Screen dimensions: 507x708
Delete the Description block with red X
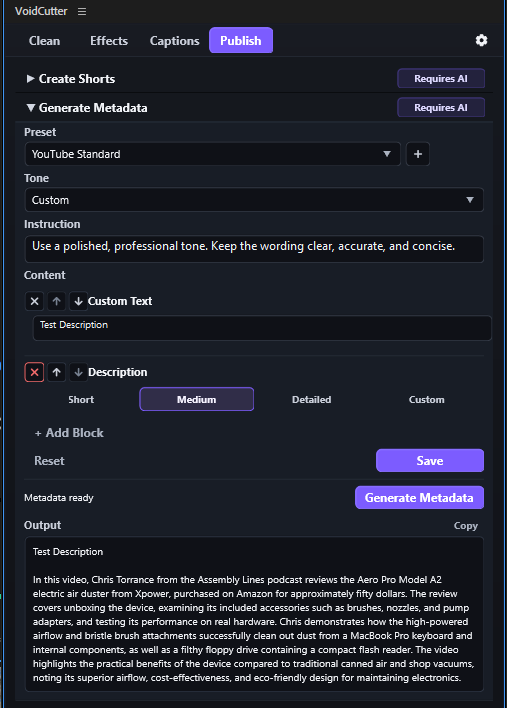tap(34, 373)
